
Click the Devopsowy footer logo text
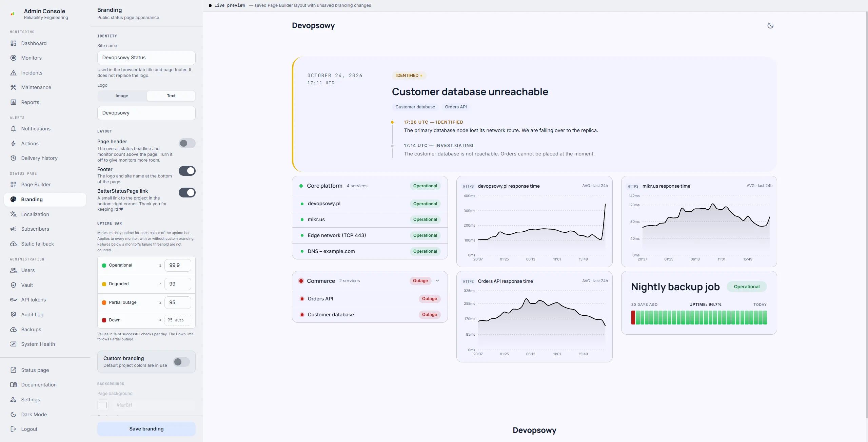click(x=534, y=430)
